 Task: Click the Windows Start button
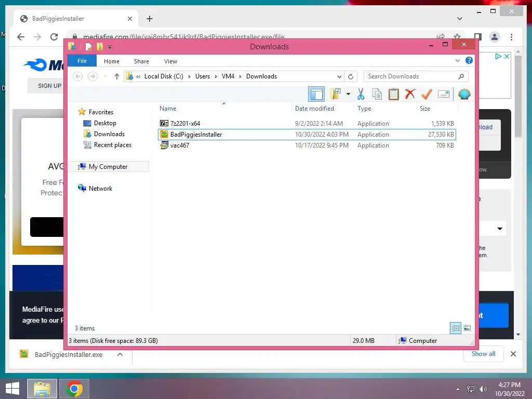(x=12, y=389)
